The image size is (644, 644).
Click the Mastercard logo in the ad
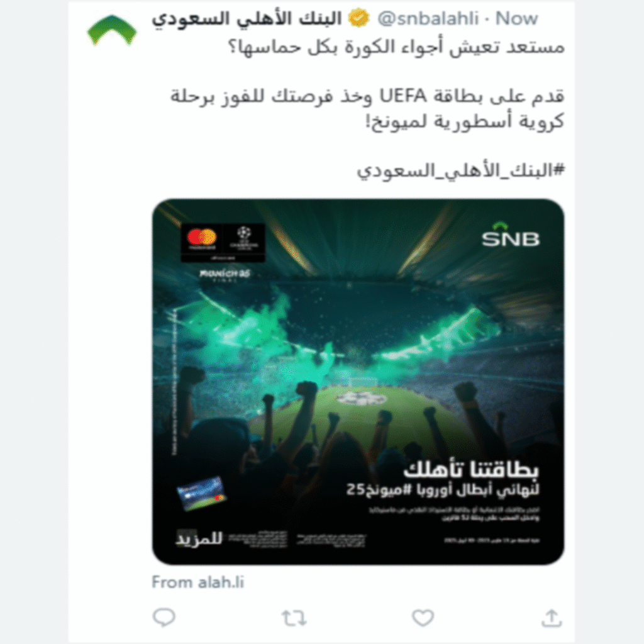click(202, 238)
